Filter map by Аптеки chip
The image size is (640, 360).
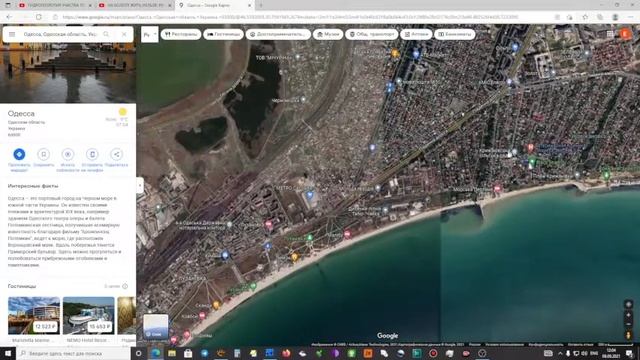pyautogui.click(x=416, y=34)
